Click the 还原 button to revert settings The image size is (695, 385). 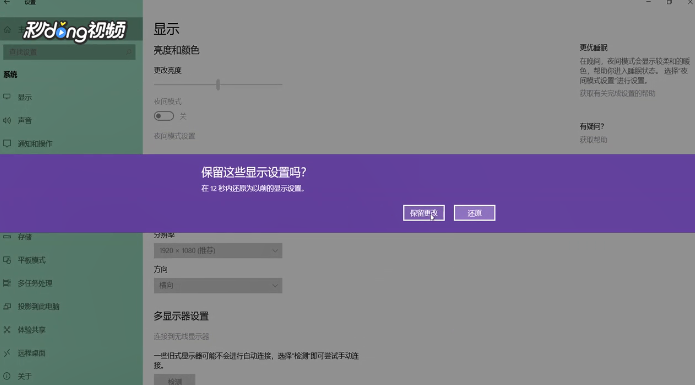[x=474, y=213]
